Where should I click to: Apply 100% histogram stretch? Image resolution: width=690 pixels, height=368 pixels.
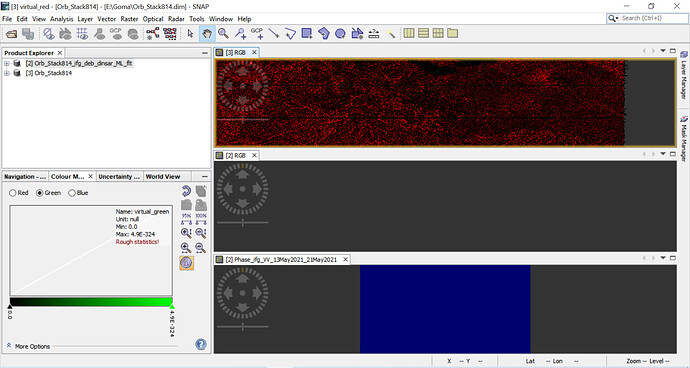click(x=201, y=219)
